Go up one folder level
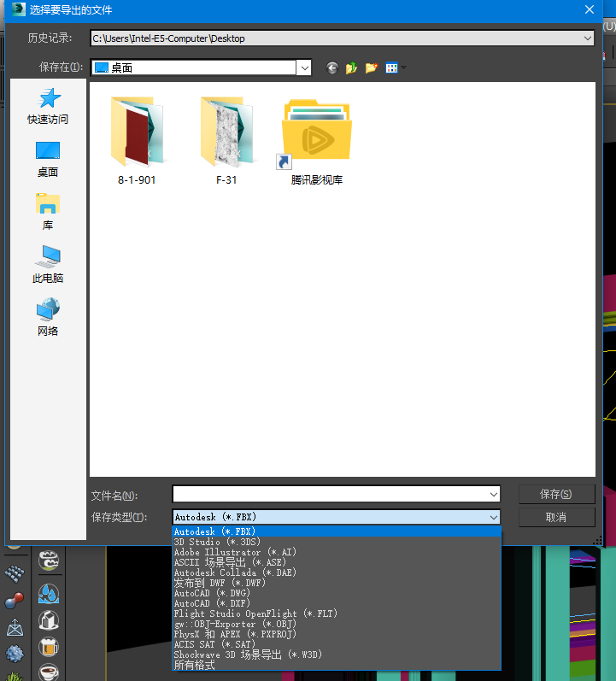The height and width of the screenshot is (681, 616). click(x=351, y=68)
